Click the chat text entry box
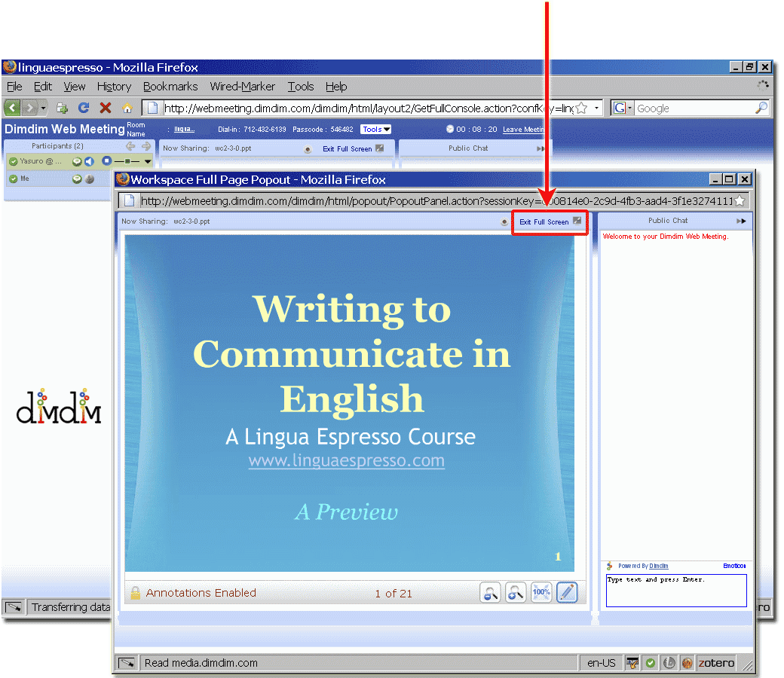 click(676, 591)
